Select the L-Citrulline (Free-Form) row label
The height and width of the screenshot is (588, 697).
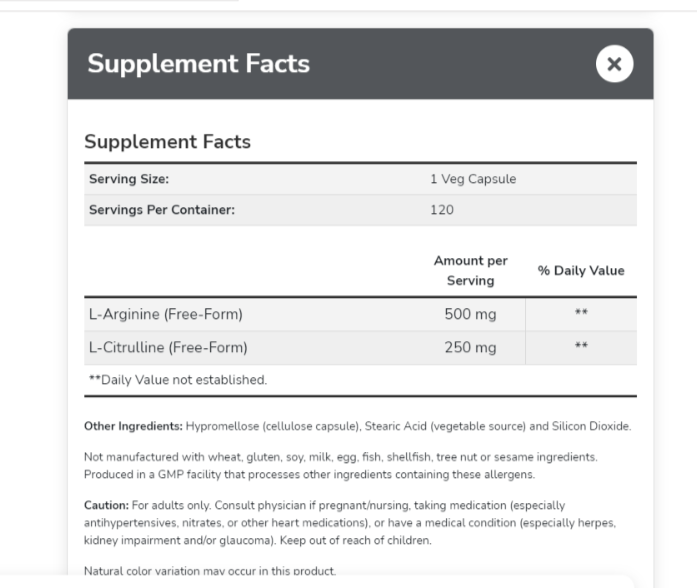(x=168, y=348)
